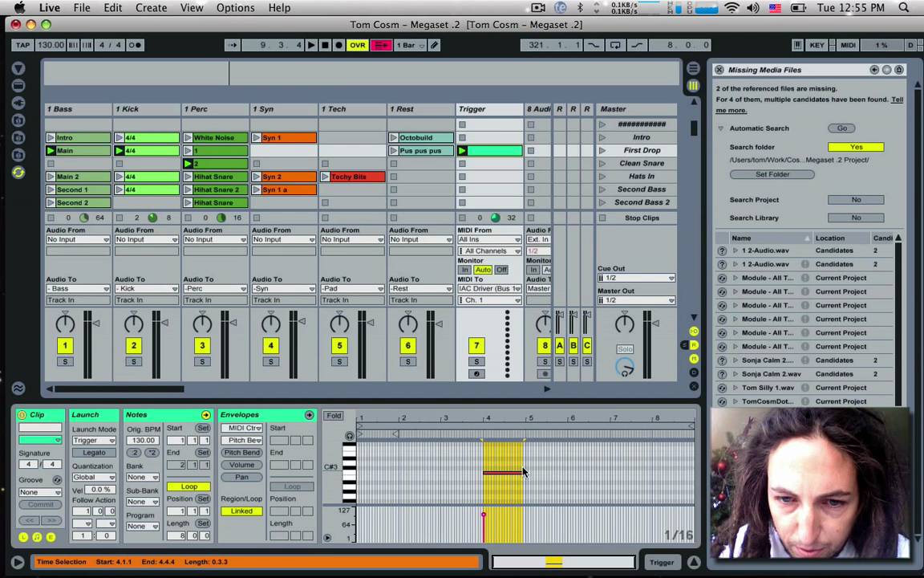
Task: Click the TAP tempo button
Action: (22, 45)
